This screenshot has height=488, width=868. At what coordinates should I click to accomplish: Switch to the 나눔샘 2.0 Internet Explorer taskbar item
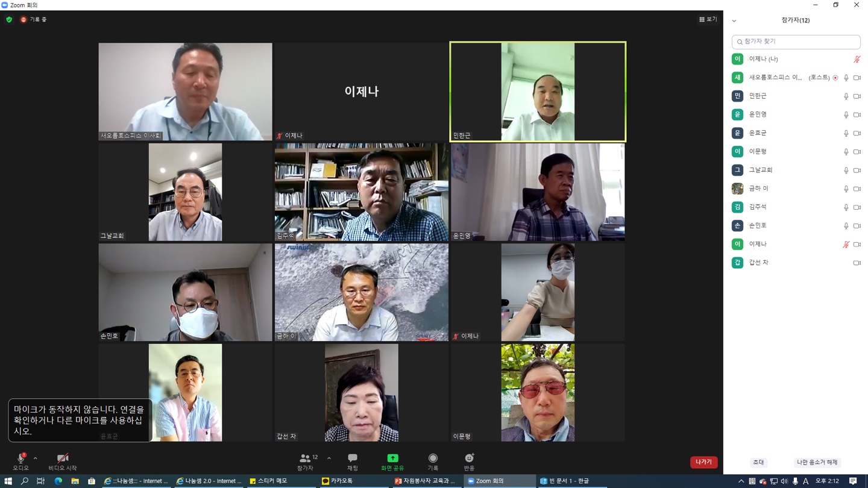click(x=209, y=481)
